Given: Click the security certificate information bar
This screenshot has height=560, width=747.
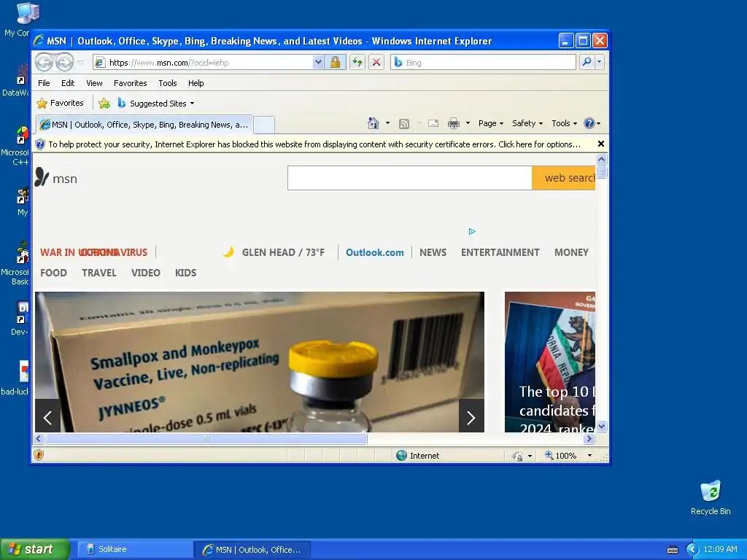Looking at the screenshot, I should point(314,144).
